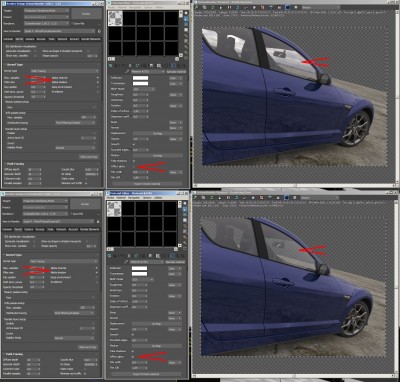Screen dimensions: 400x382
Task: Open the BRDF Model dropdown in upper Material Editor
Action: pyautogui.click(x=143, y=89)
